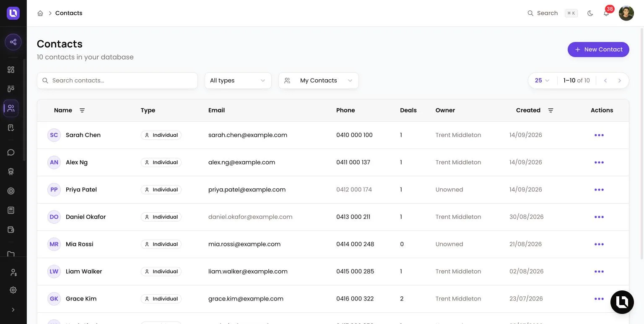Open actions menu for Grace Kim
The height and width of the screenshot is (324, 644).
(599, 299)
